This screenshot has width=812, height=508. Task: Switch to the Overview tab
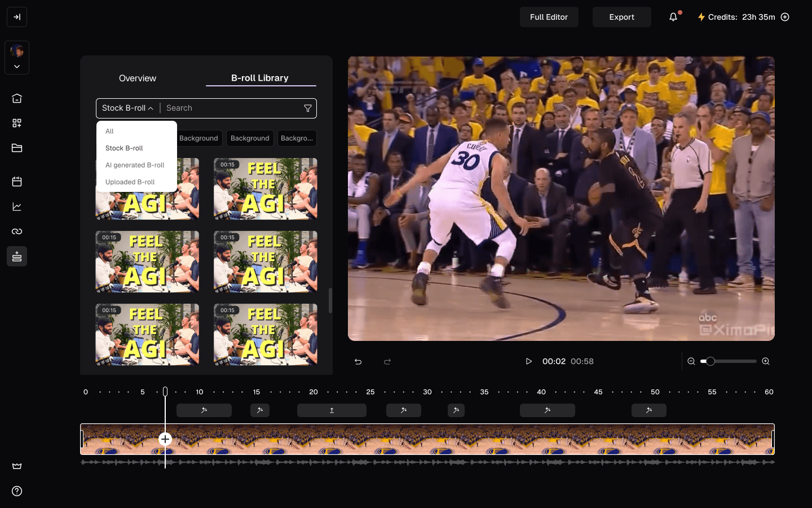coord(138,78)
